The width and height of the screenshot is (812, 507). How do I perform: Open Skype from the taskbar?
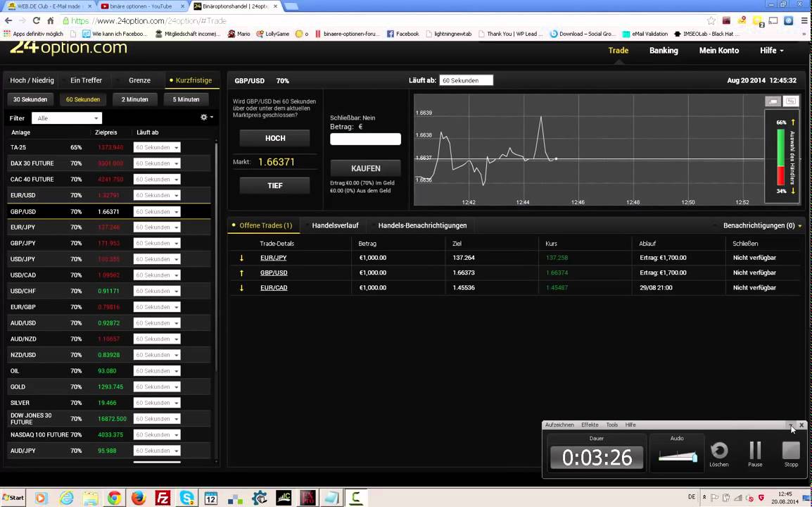point(186,498)
